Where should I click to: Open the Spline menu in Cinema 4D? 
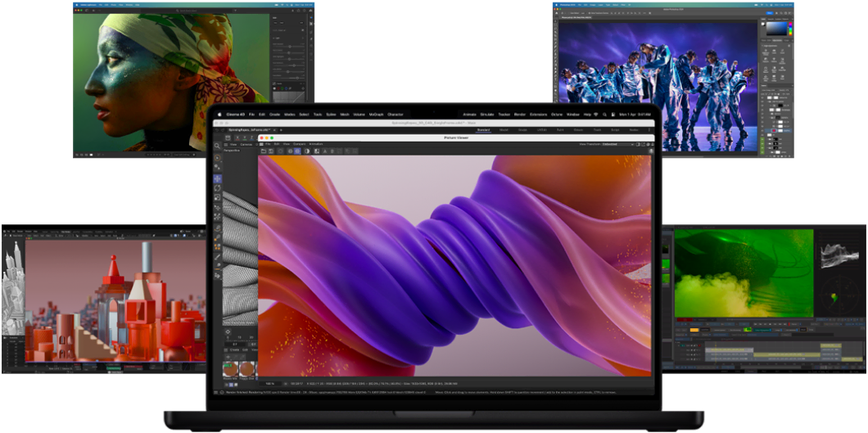pyautogui.click(x=331, y=115)
